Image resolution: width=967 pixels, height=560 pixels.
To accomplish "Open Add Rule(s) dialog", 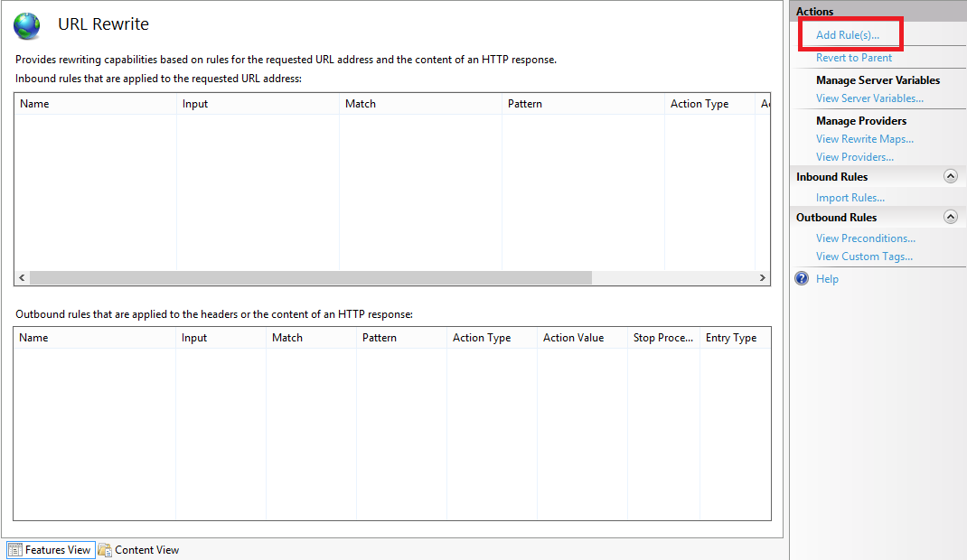I will [847, 35].
